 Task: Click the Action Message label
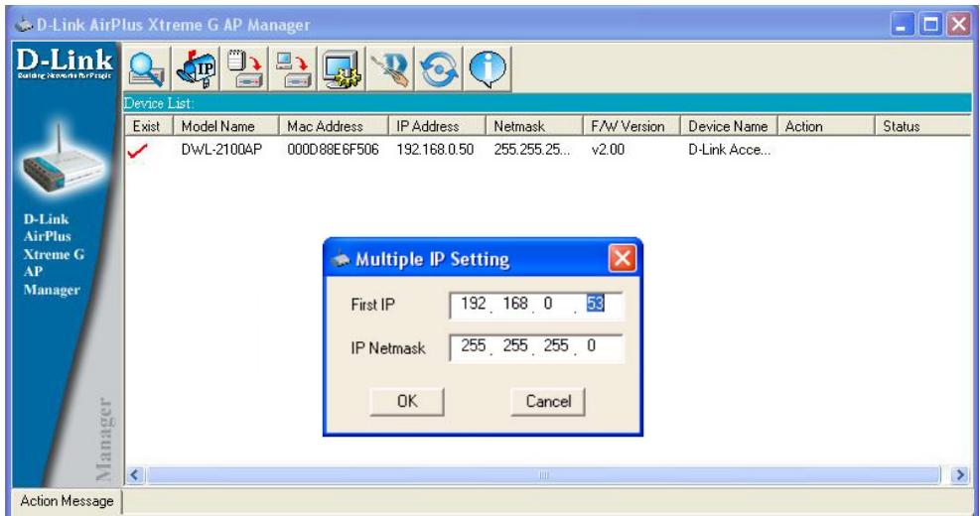[x=67, y=501]
